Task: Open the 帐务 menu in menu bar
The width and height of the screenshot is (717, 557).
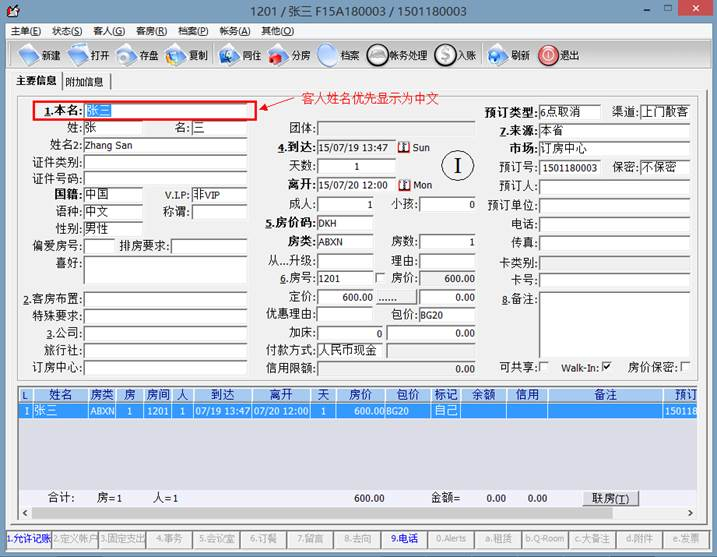Action: point(234,31)
